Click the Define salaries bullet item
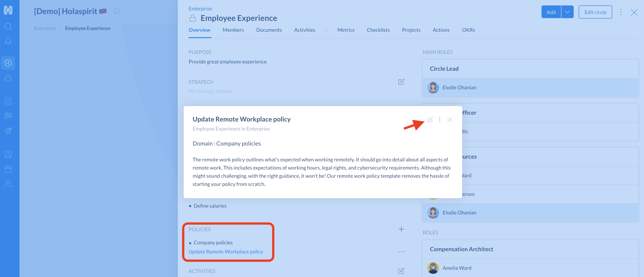Viewport: 644px width, 277px height. (210, 206)
